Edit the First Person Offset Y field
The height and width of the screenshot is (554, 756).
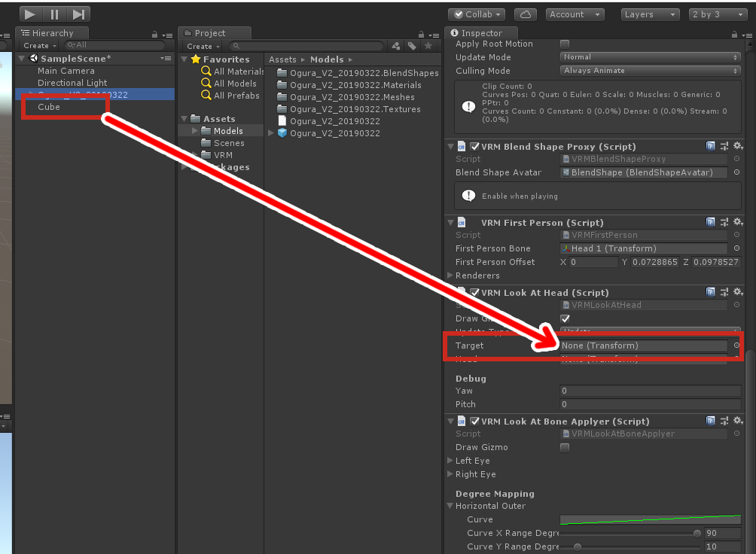[654, 262]
